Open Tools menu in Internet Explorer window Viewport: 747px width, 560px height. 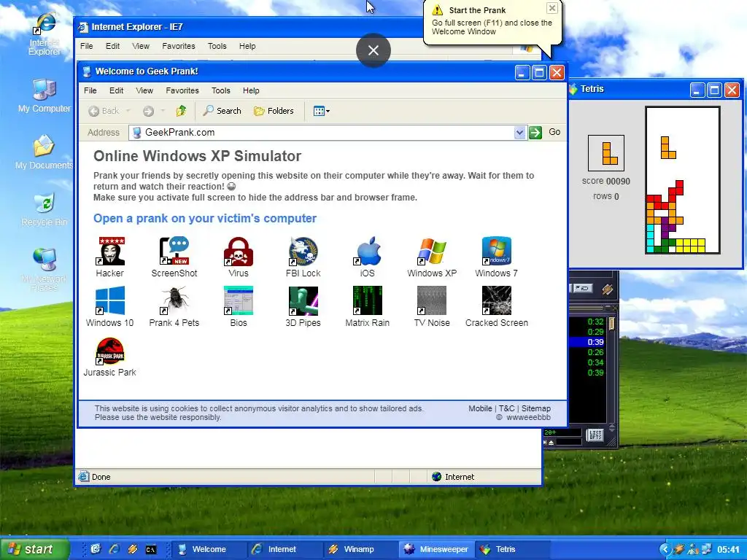point(217,46)
